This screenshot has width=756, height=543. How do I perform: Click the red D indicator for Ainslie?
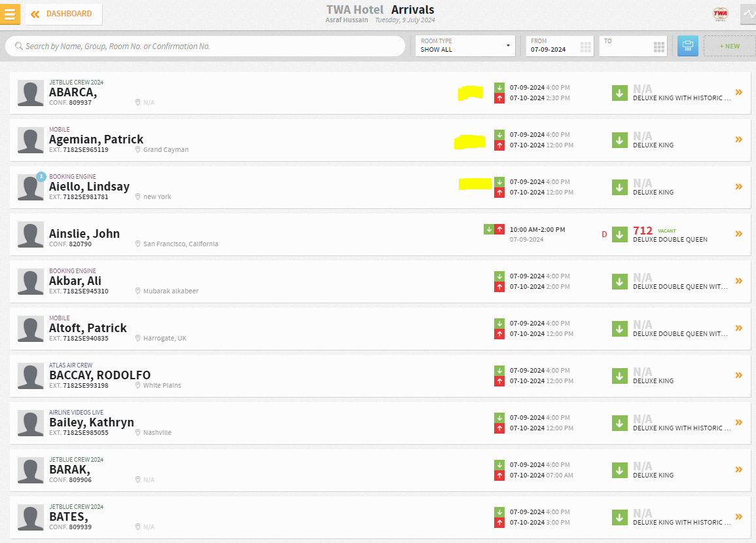click(604, 234)
